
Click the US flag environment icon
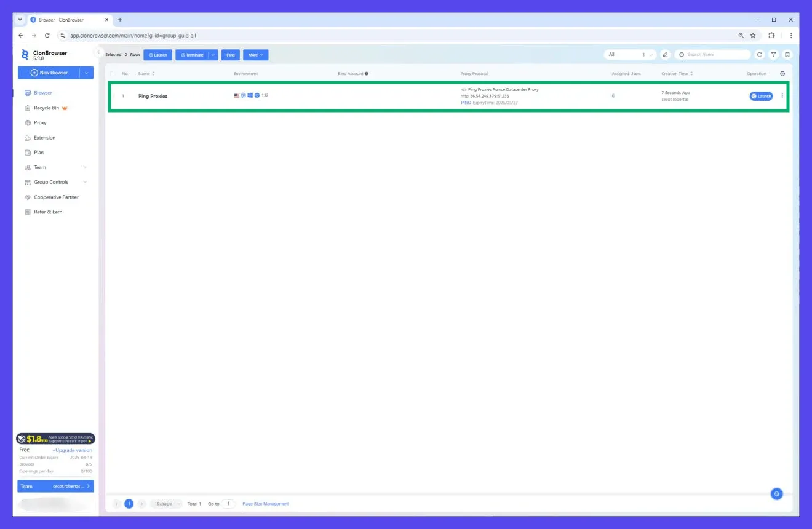coord(236,95)
